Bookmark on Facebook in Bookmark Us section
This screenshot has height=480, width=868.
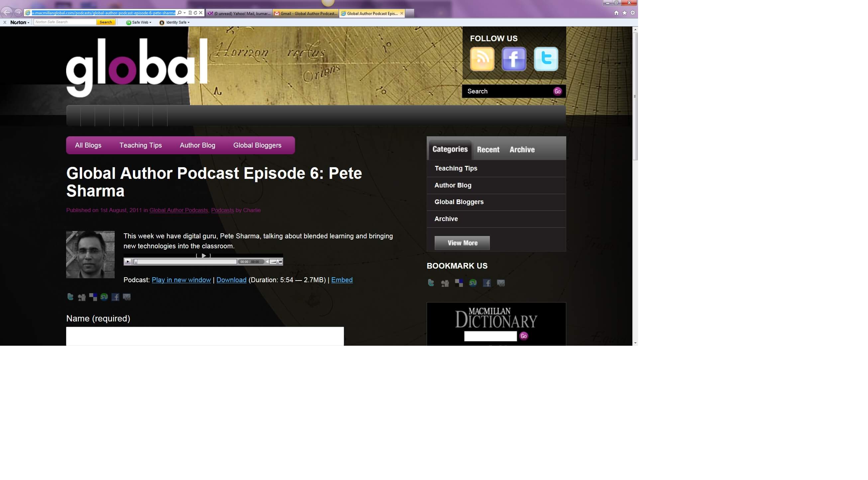click(x=487, y=283)
